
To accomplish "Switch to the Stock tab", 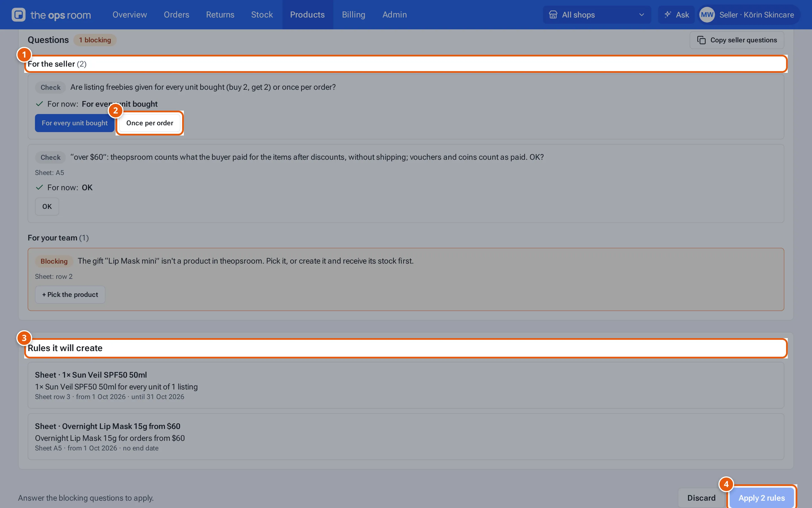I will pyautogui.click(x=262, y=15).
